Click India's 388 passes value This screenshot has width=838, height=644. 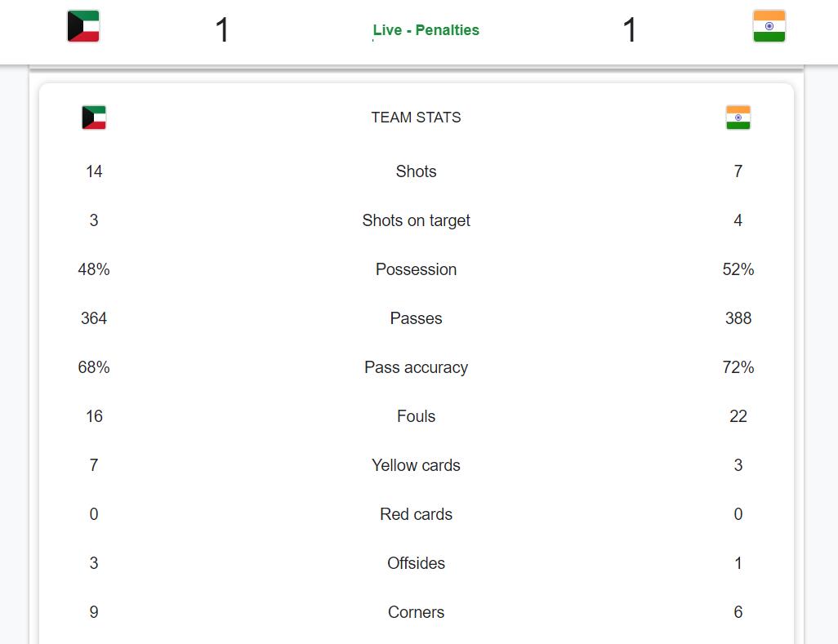[x=738, y=318]
